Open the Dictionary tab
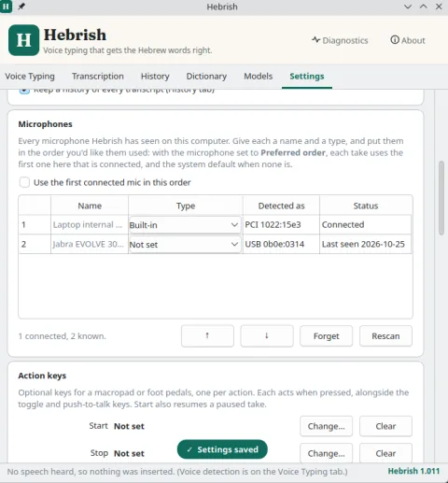Image resolution: width=448 pixels, height=483 pixels. (x=206, y=77)
